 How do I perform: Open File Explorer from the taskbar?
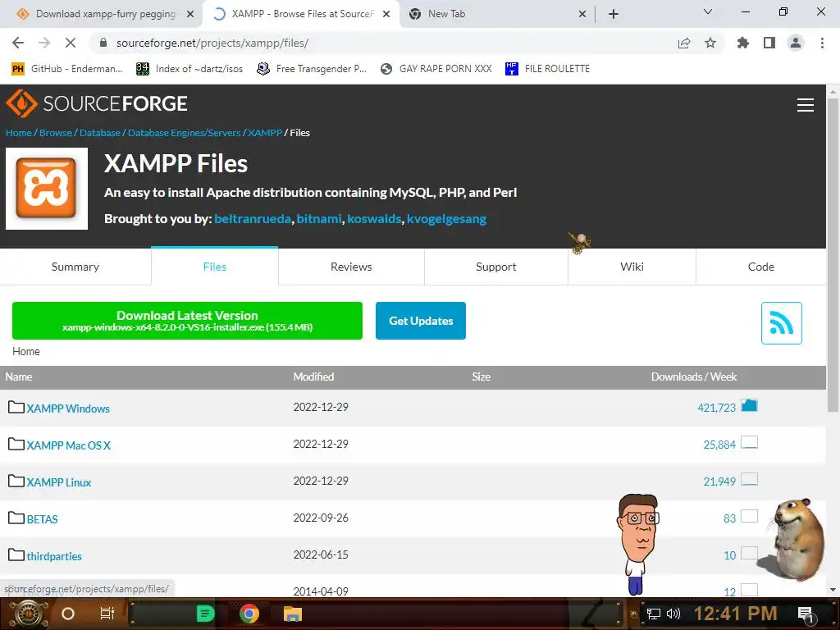293,614
